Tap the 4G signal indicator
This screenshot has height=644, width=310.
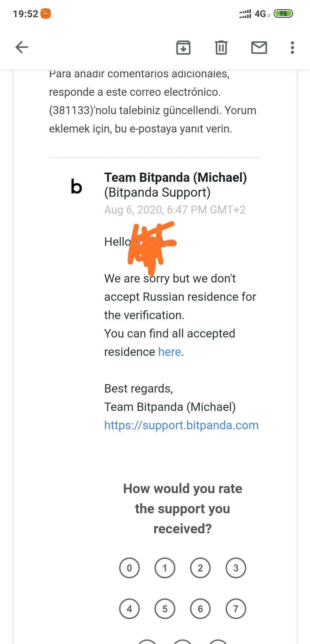[260, 13]
